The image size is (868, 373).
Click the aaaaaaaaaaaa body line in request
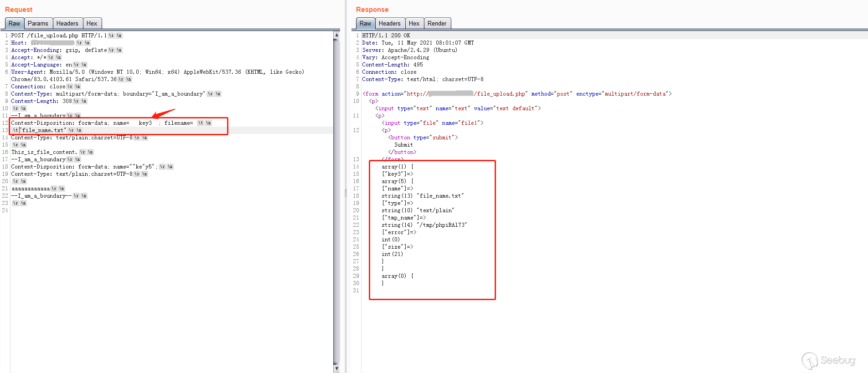click(31, 189)
